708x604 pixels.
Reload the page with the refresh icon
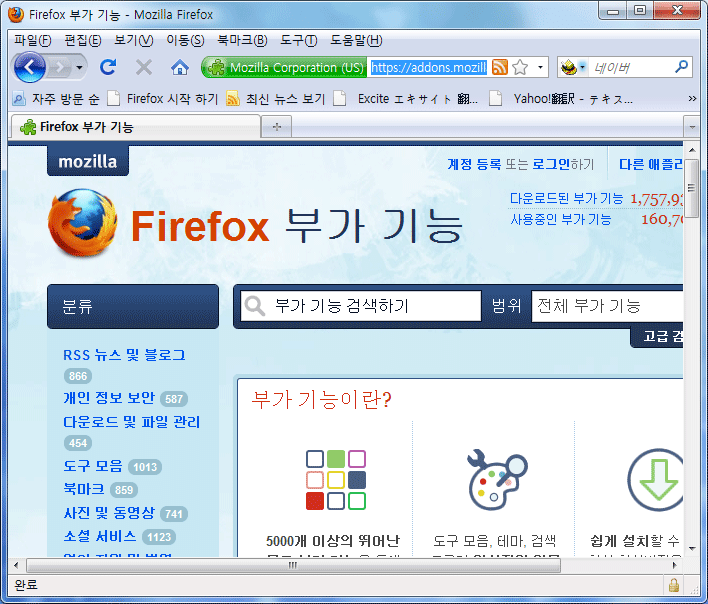point(108,67)
